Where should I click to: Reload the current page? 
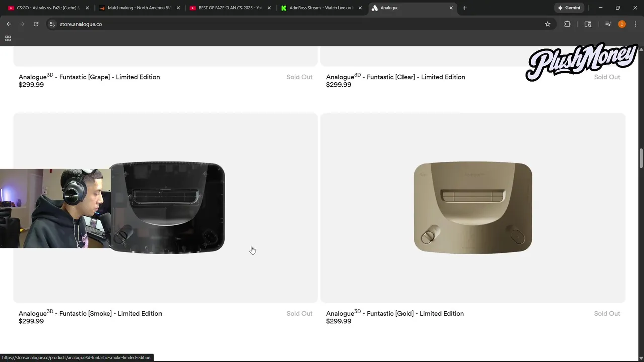click(x=36, y=24)
